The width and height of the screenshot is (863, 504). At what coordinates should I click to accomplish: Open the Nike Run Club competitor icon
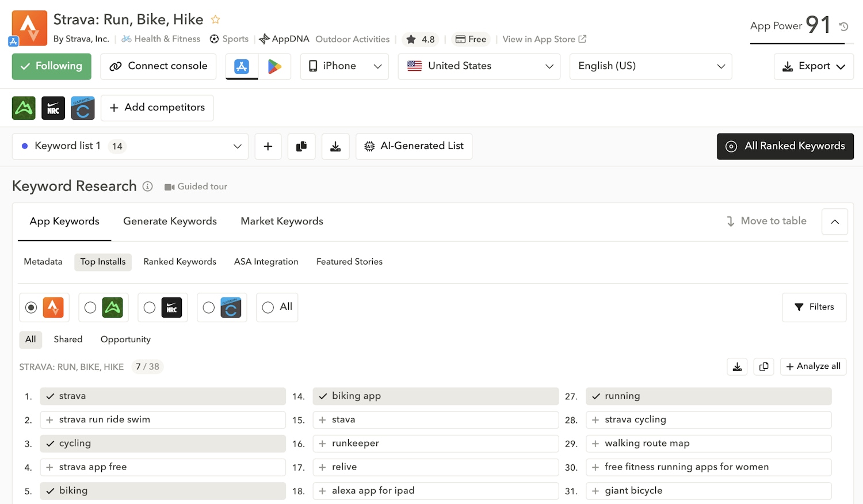pyautogui.click(x=53, y=108)
